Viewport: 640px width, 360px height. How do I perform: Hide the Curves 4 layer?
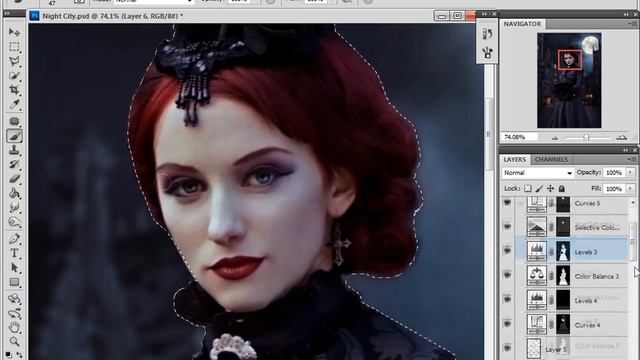pos(507,324)
